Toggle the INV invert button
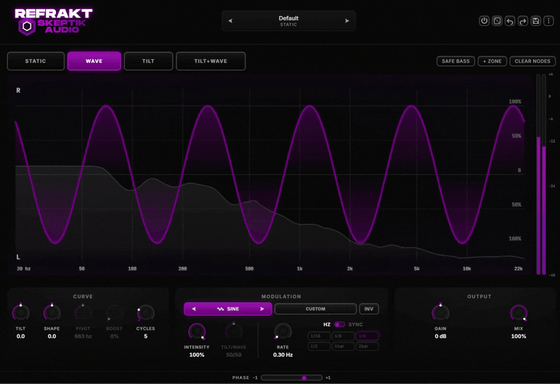 coord(369,309)
